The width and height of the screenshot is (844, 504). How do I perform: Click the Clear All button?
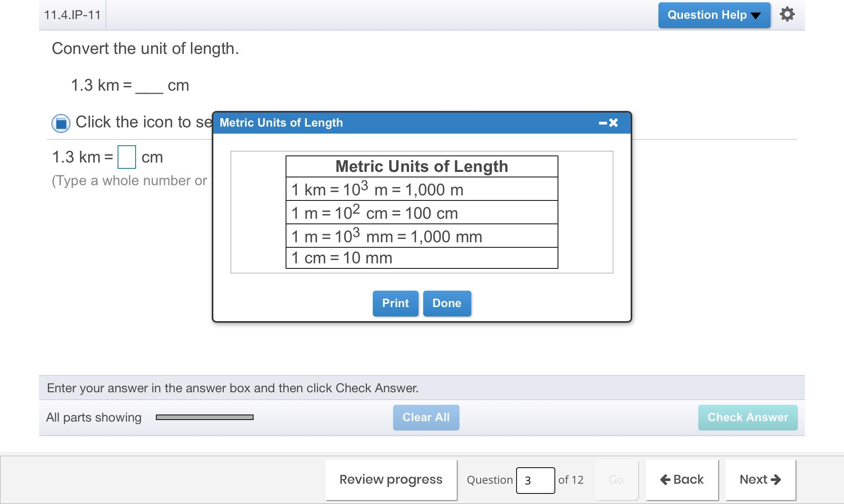426,417
